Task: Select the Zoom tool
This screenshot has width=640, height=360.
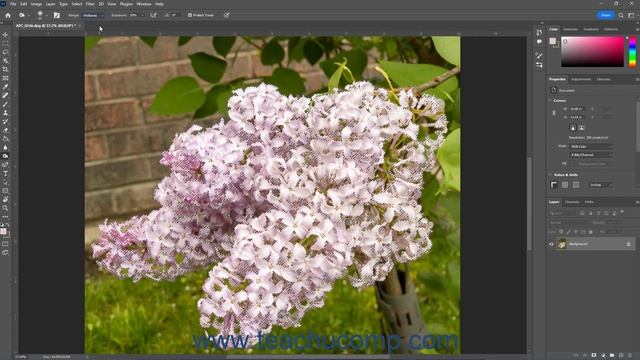Action: [5, 208]
